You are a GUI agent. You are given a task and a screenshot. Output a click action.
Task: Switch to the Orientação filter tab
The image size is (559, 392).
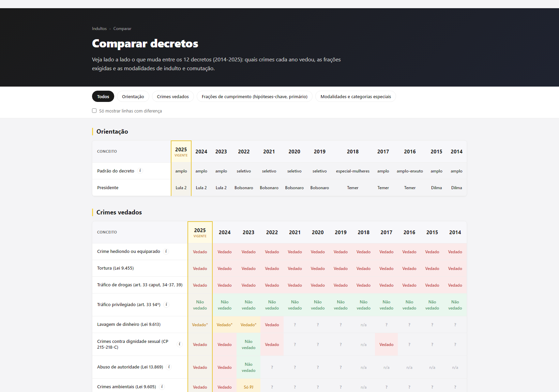(133, 96)
